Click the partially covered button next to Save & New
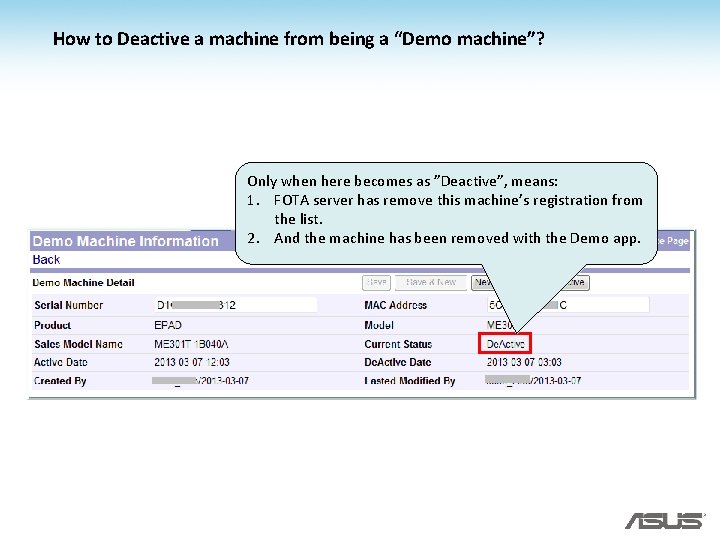This screenshot has height=540, width=720. point(481,282)
